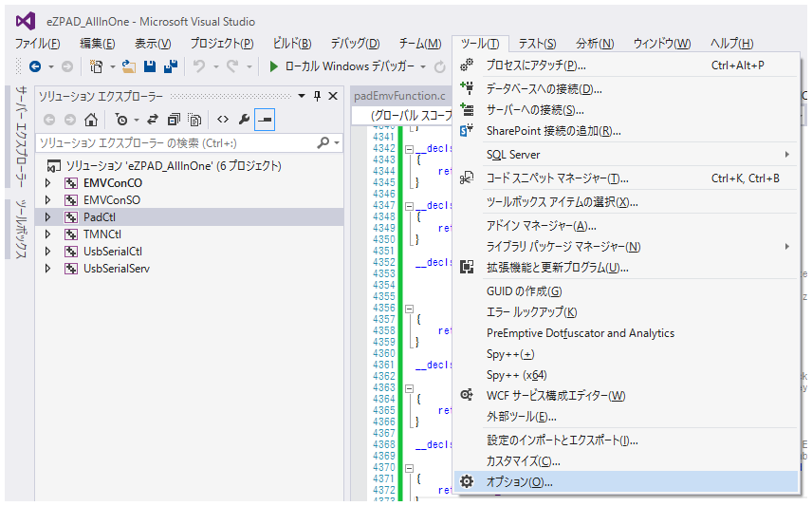The image size is (812, 506).
Task: Click Sync with Active Document icon
Action: coord(152,120)
